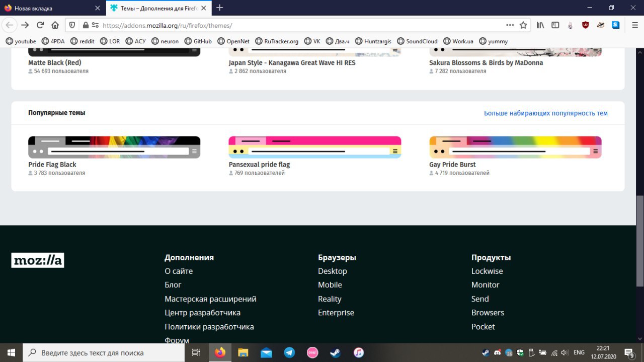Click Sakura Blossoms & Birds by MaDonna title
Viewport: 644px width, 362px height.
point(486,63)
